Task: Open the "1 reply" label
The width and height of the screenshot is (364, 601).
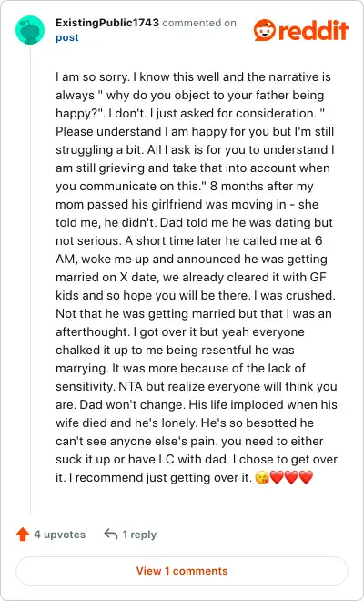Action: point(139,535)
